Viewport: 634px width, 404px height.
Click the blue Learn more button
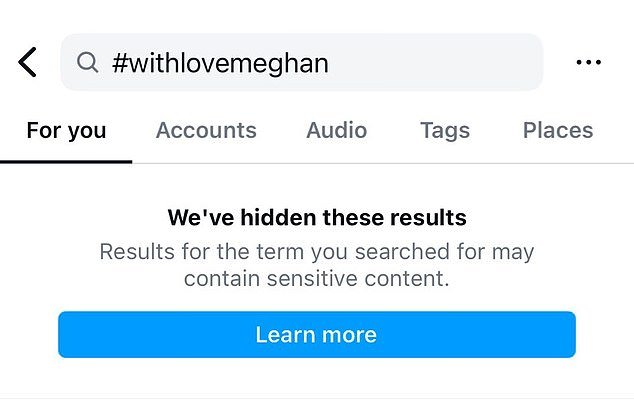[x=317, y=334]
